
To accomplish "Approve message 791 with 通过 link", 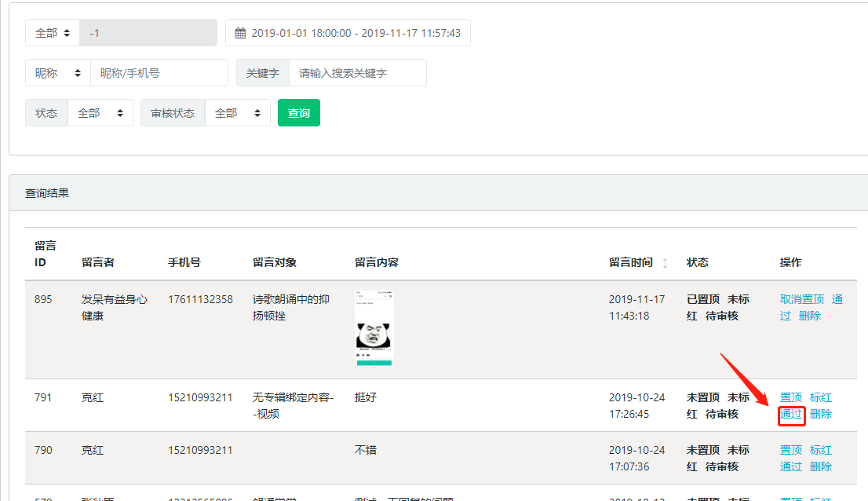I will pos(791,414).
